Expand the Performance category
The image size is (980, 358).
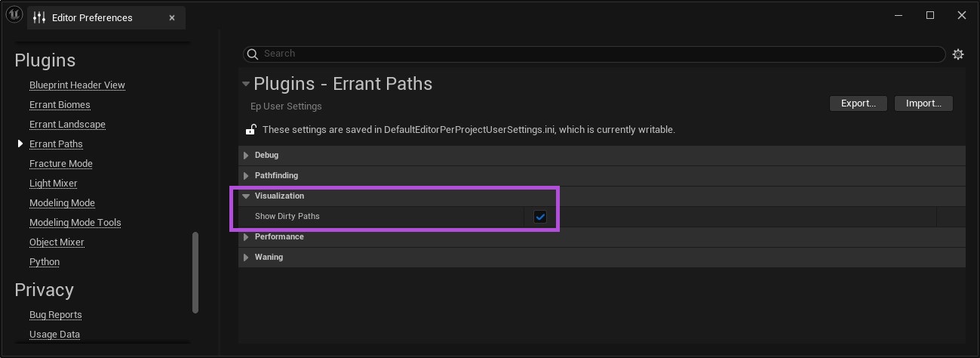[x=246, y=237]
